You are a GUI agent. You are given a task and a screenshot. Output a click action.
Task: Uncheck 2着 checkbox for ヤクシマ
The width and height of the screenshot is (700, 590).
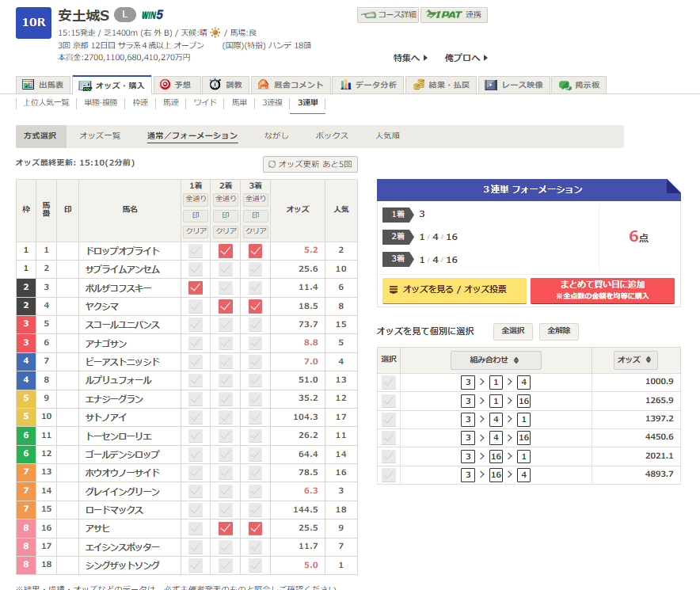coord(226,306)
